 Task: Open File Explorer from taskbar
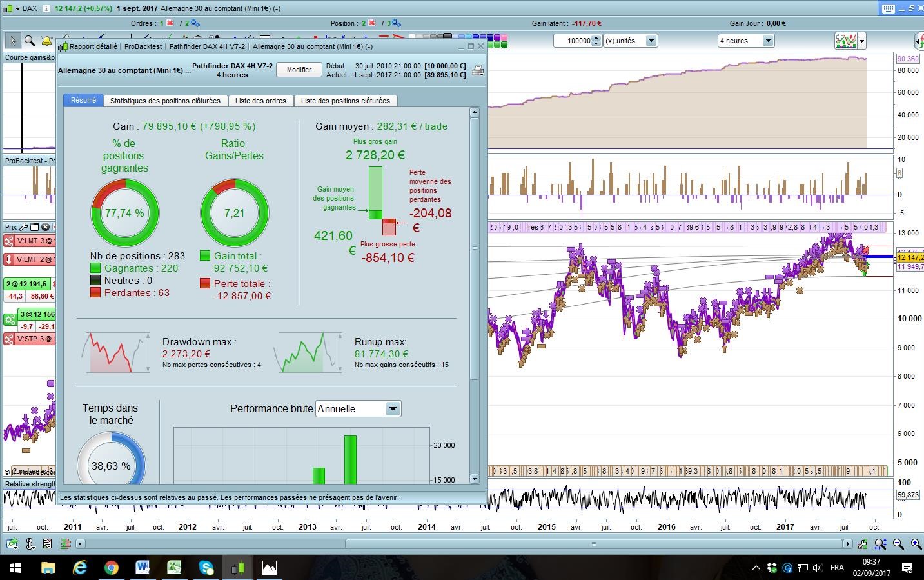(x=48, y=568)
